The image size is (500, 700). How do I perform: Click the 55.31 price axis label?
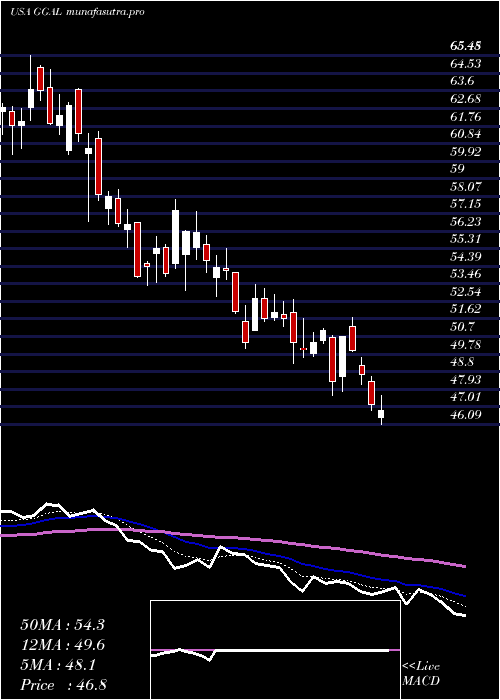[466, 239]
